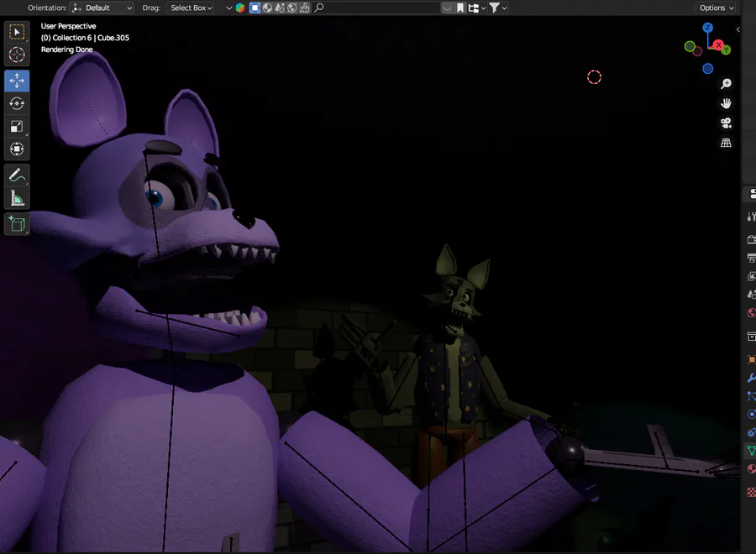The width and height of the screenshot is (756, 554).
Task: Choose the Measure ruler tool
Action: pyautogui.click(x=17, y=198)
